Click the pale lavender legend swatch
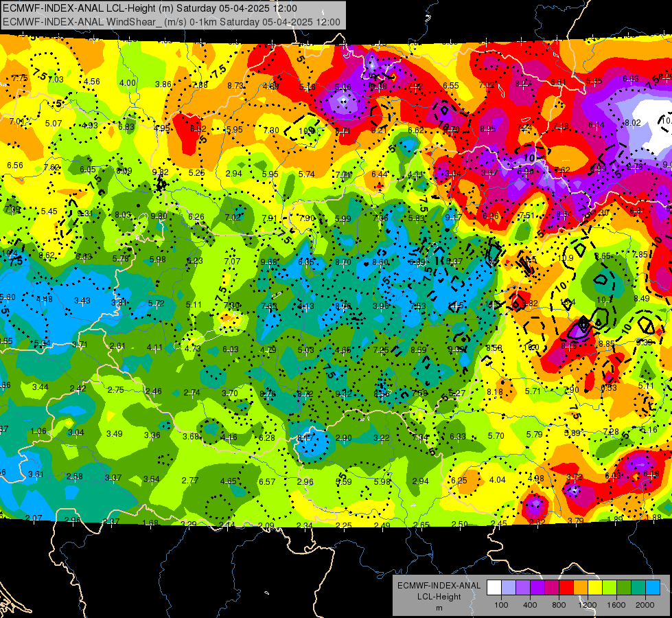Screen dimensions: 672x618 [508, 588]
